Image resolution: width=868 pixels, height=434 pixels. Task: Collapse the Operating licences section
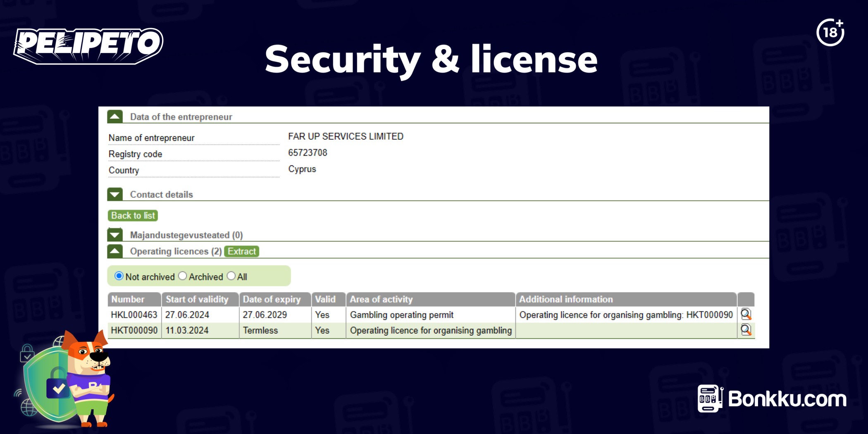coord(115,251)
